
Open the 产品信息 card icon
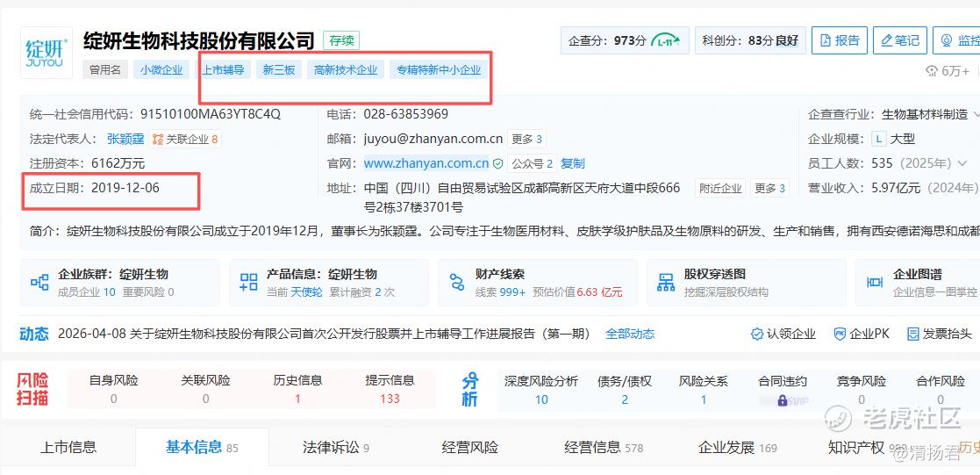tap(249, 282)
